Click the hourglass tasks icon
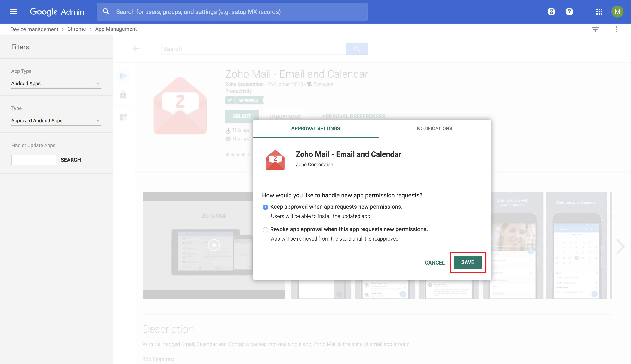Viewport: 631px width, 364px height. coord(551,12)
